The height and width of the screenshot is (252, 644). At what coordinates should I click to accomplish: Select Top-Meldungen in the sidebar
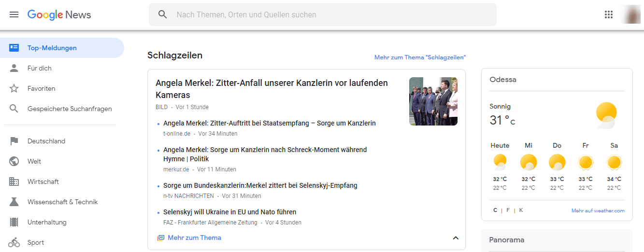click(x=62, y=48)
